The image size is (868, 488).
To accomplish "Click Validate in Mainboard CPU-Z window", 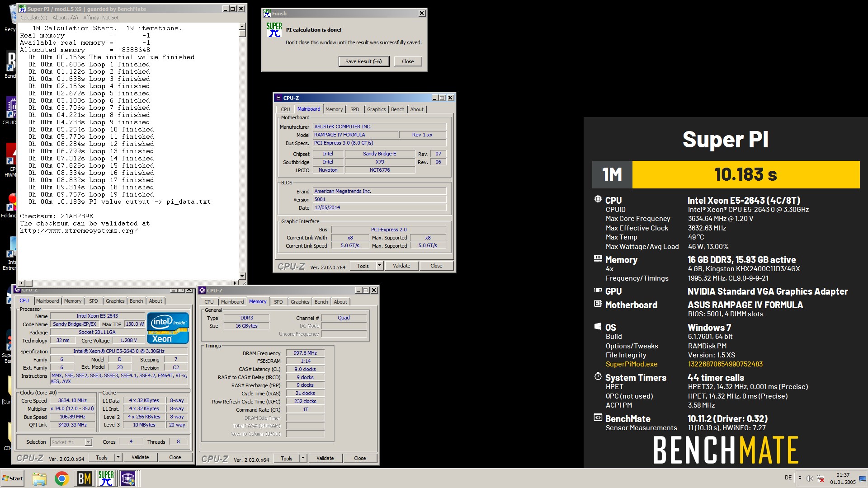I will click(x=401, y=266).
